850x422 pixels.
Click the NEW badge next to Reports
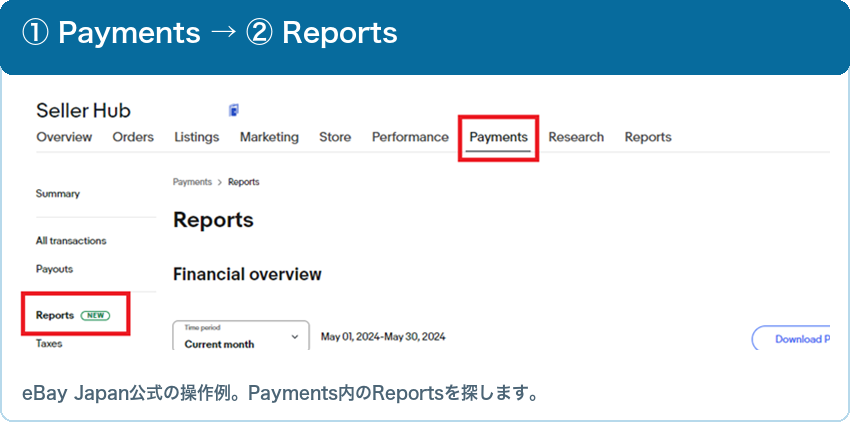point(95,315)
